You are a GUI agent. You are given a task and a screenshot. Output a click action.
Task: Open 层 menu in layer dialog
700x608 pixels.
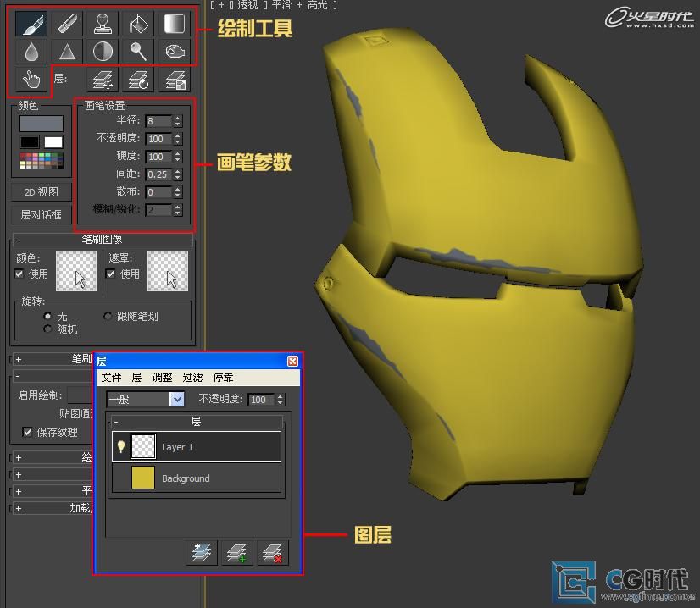(136, 378)
